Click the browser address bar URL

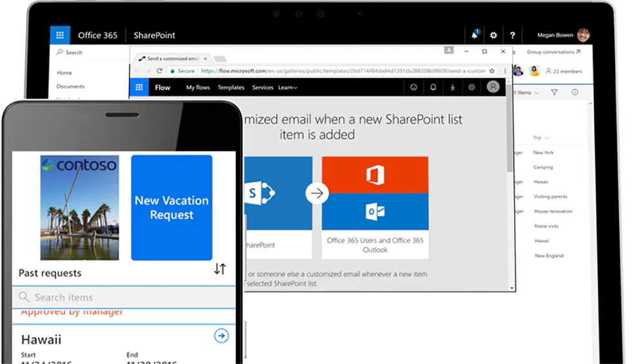coord(343,71)
